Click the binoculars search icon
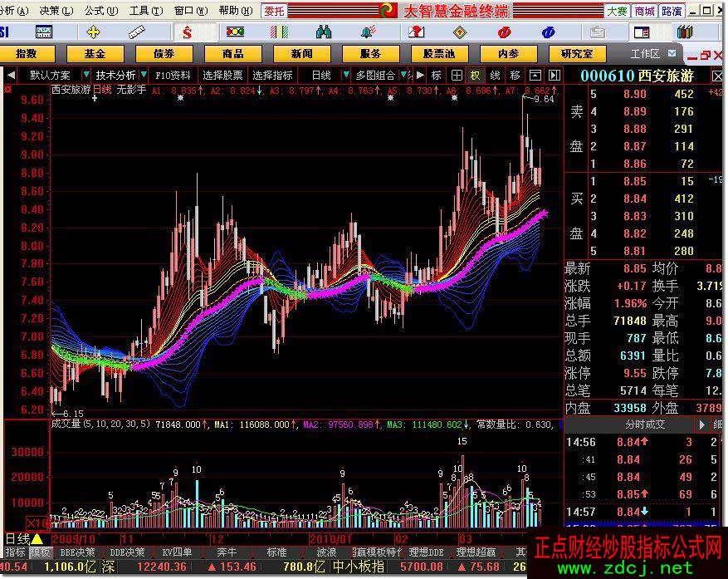 (324, 32)
